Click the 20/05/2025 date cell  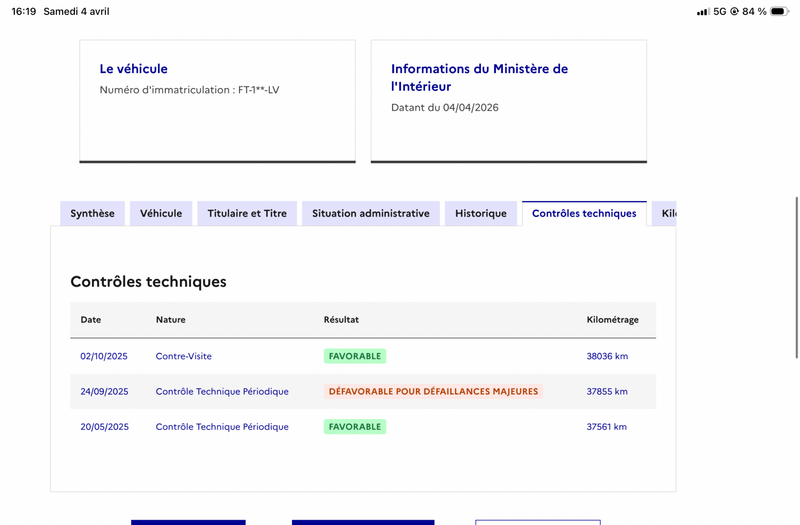[105, 427]
